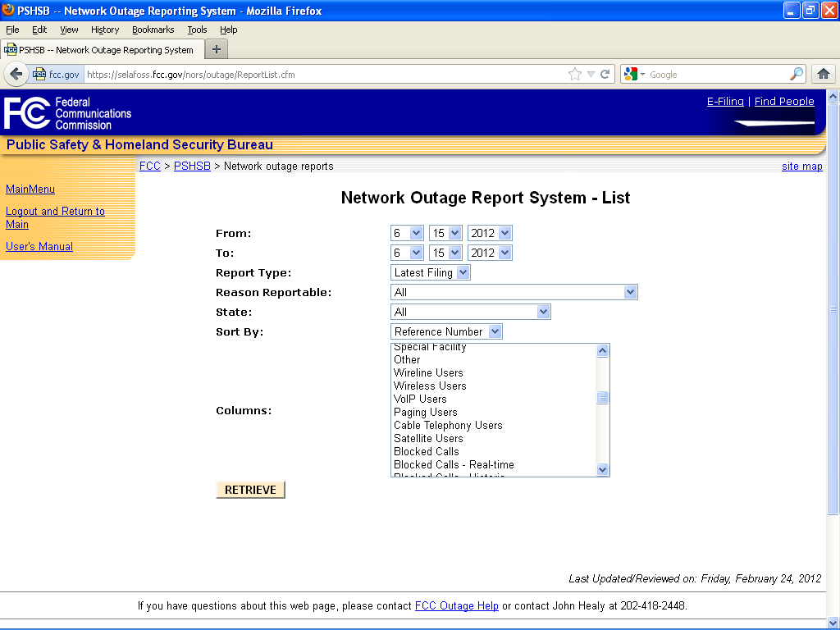The width and height of the screenshot is (840, 630).
Task: Follow the FCC Outage Help link
Action: (x=456, y=606)
